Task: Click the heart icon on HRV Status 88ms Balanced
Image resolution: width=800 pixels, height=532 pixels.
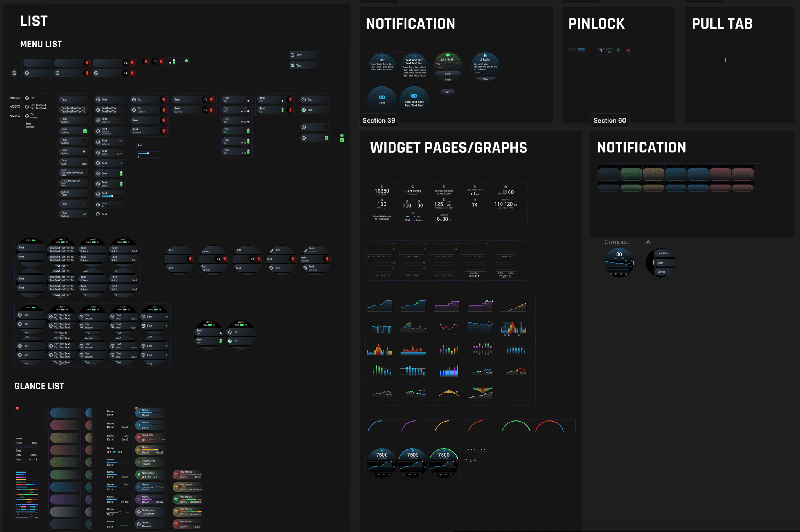Action: point(176,499)
